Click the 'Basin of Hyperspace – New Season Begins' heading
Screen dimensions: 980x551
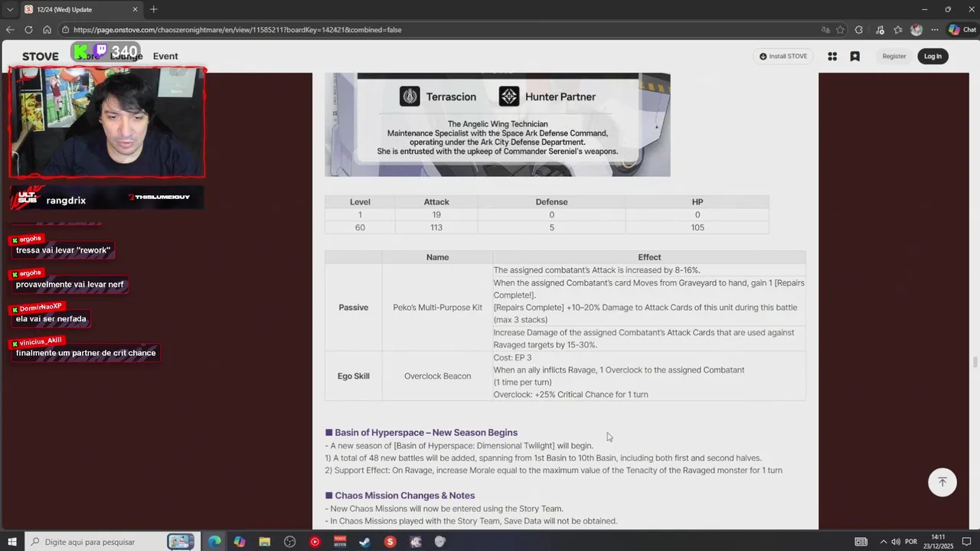tap(426, 432)
